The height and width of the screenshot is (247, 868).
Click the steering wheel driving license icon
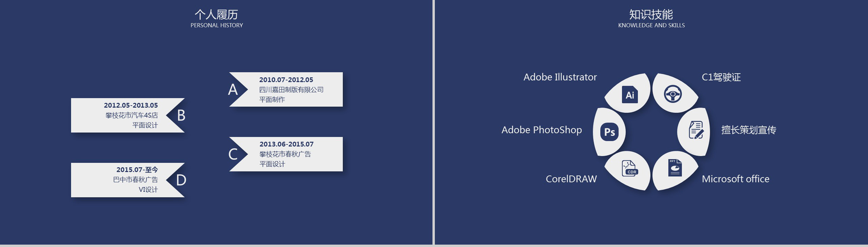point(673,94)
